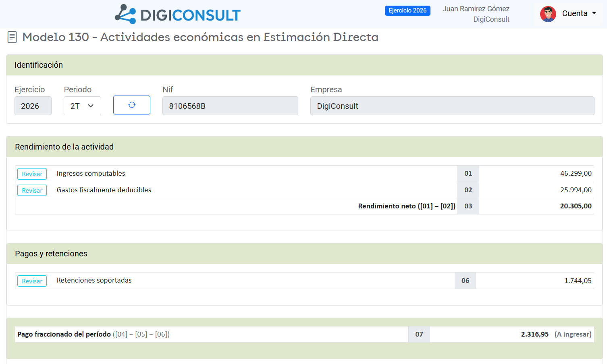
Task: Click the Rendimiento neto ([01] – [02]) label
Action: point(407,206)
